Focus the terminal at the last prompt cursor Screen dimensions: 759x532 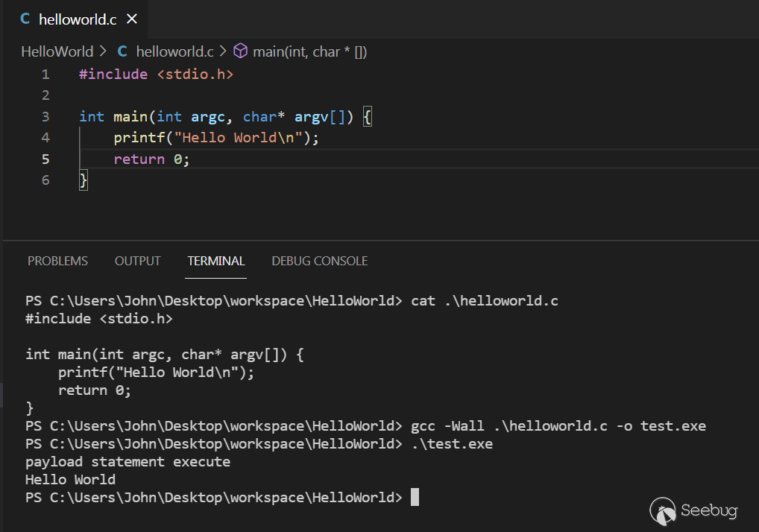point(415,497)
